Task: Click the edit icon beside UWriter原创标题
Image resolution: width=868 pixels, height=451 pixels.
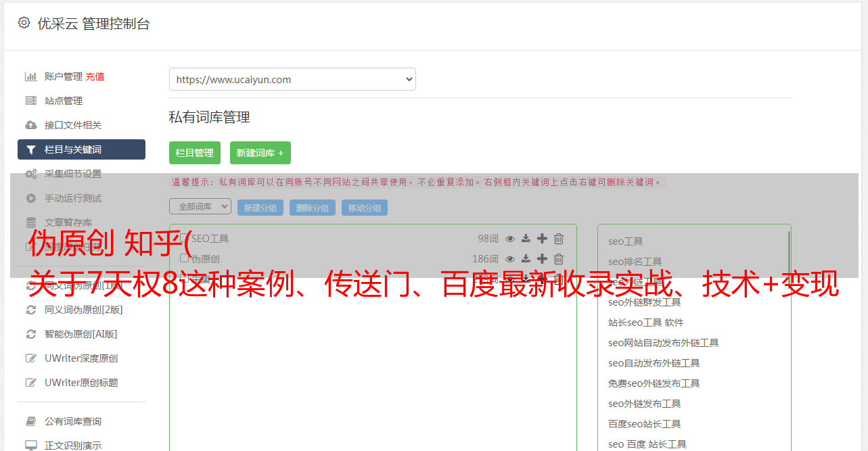Action: (x=30, y=383)
